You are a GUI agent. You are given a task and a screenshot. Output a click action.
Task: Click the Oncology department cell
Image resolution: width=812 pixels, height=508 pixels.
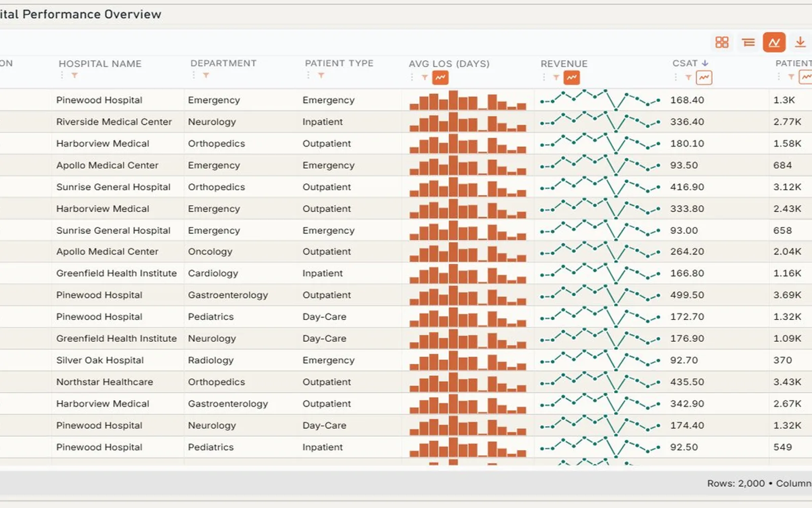click(210, 251)
